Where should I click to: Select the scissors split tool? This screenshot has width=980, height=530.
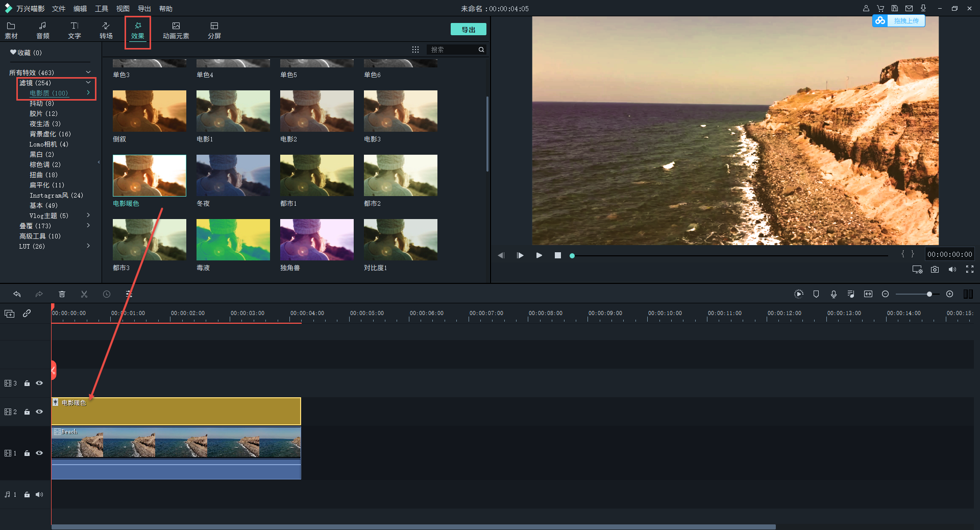84,294
